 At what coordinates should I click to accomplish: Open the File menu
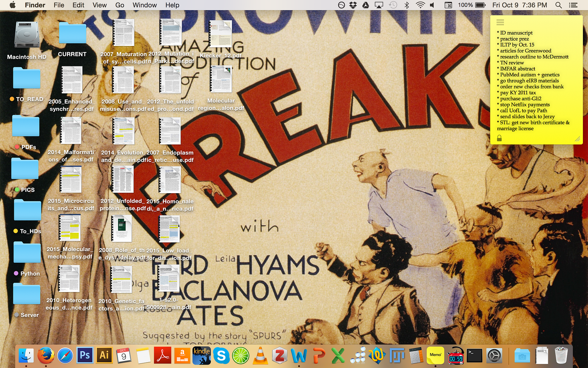coord(59,5)
